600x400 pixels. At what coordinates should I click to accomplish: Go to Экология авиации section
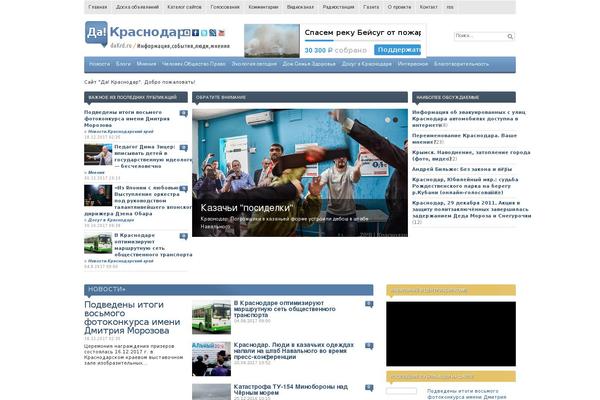[x=254, y=64]
